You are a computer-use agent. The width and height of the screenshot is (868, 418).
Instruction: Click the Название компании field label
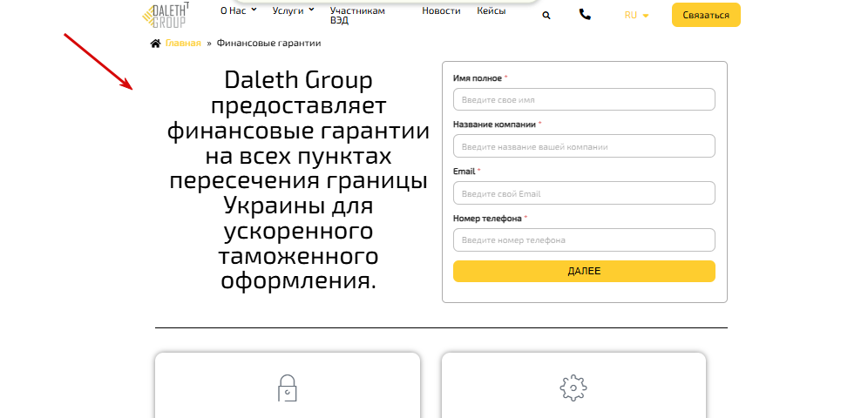494,125
